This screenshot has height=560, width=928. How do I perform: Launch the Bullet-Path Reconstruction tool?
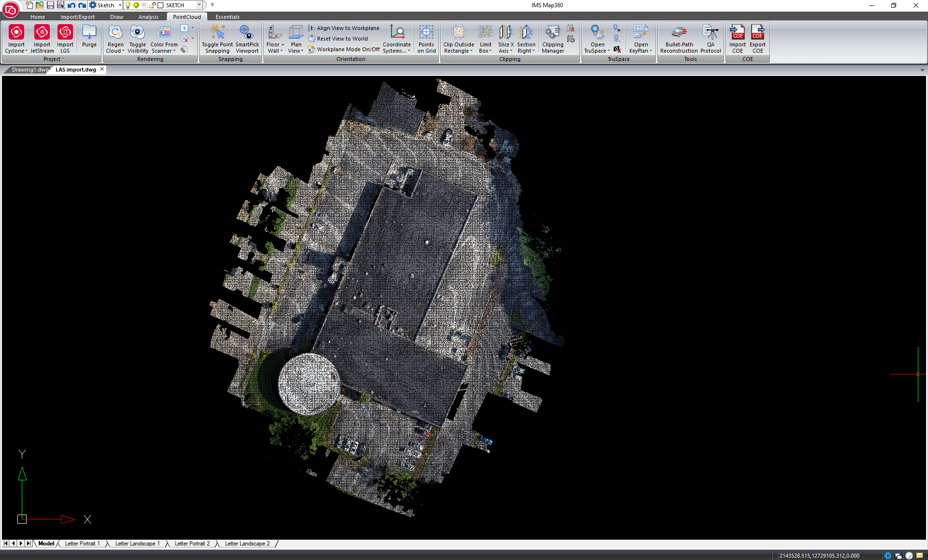[x=679, y=33]
